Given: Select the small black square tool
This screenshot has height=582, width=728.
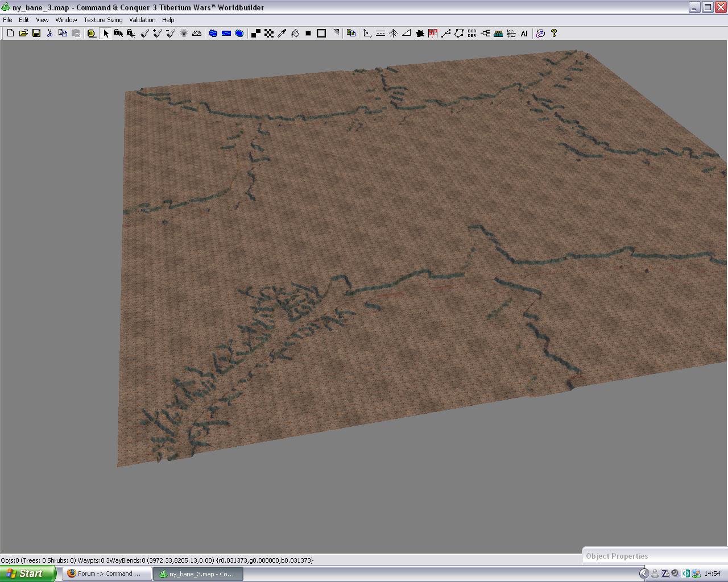Looking at the screenshot, I should coord(308,34).
